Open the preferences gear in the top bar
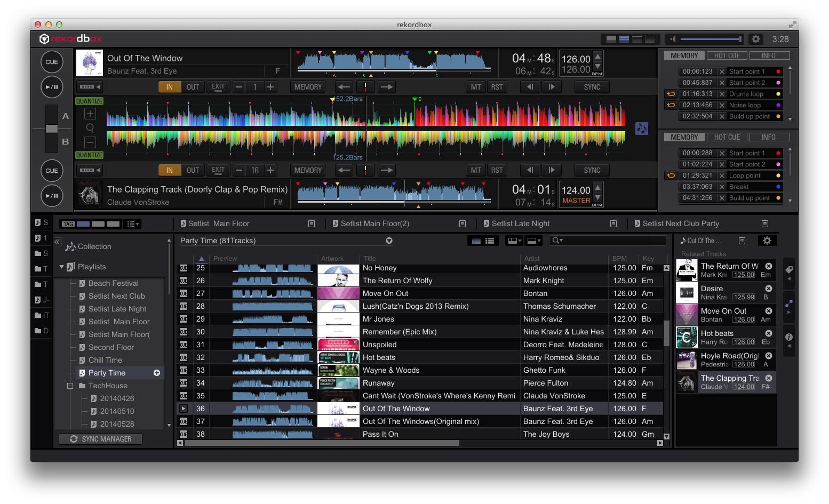The image size is (829, 504). 755,39
